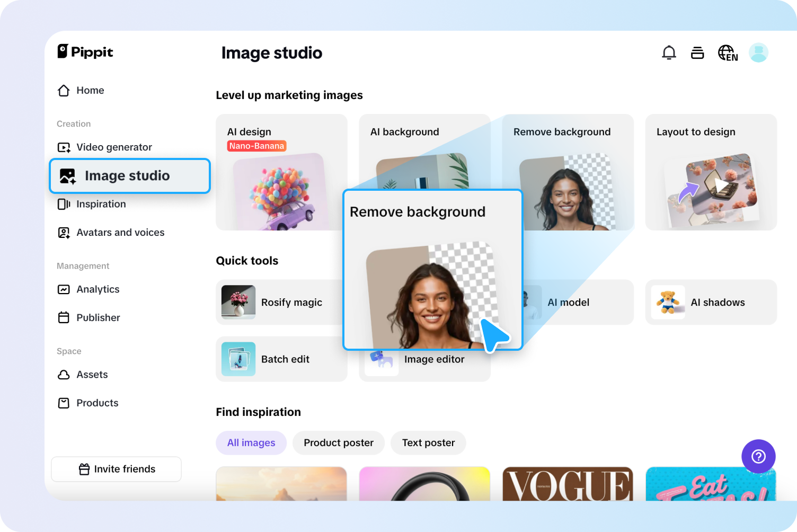Open the billing card icon in the header
Viewport: 797px width, 532px height.
(x=697, y=52)
